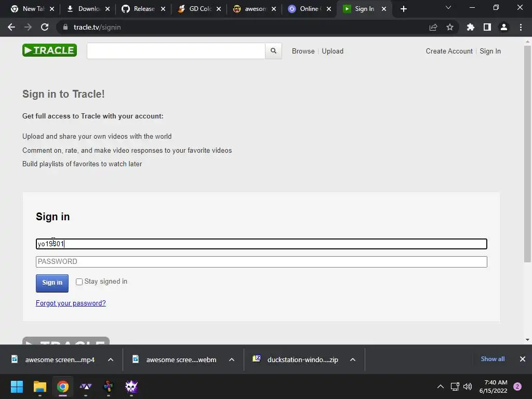The height and width of the screenshot is (399, 532).
Task: Open File Explorer from taskbar
Action: (x=39, y=387)
